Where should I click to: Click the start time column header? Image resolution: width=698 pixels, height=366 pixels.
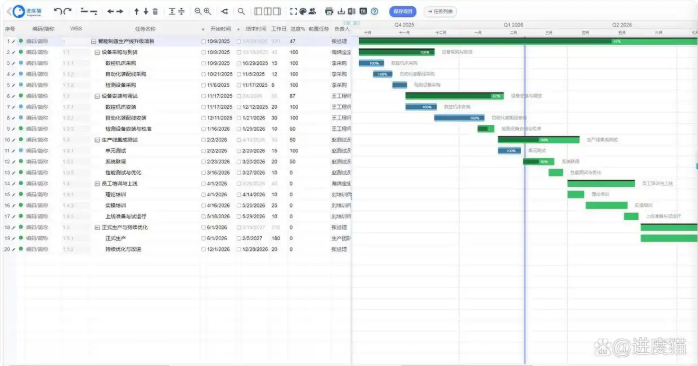(x=221, y=28)
